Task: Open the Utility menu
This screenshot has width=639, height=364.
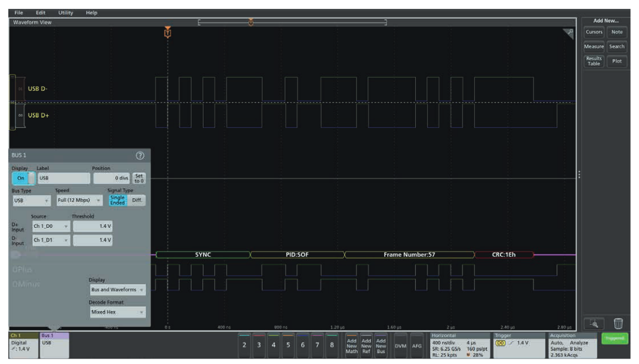Action: (66, 13)
